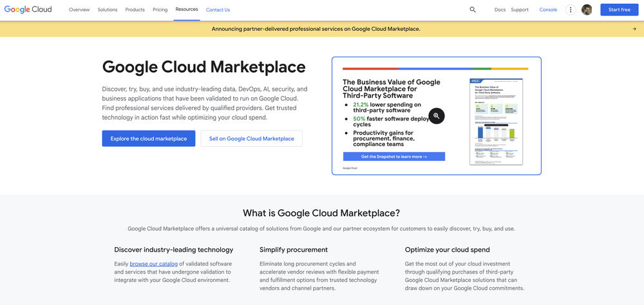Screen dimensions: 644x305
Task: Click the Productivity gains bullet text
Action: tap(384, 138)
